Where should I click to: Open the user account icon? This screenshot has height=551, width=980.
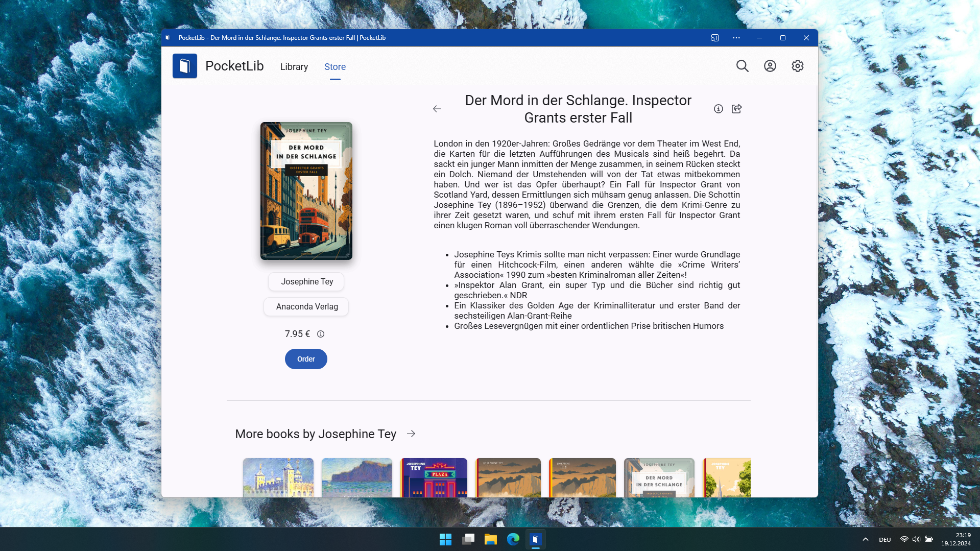click(770, 66)
